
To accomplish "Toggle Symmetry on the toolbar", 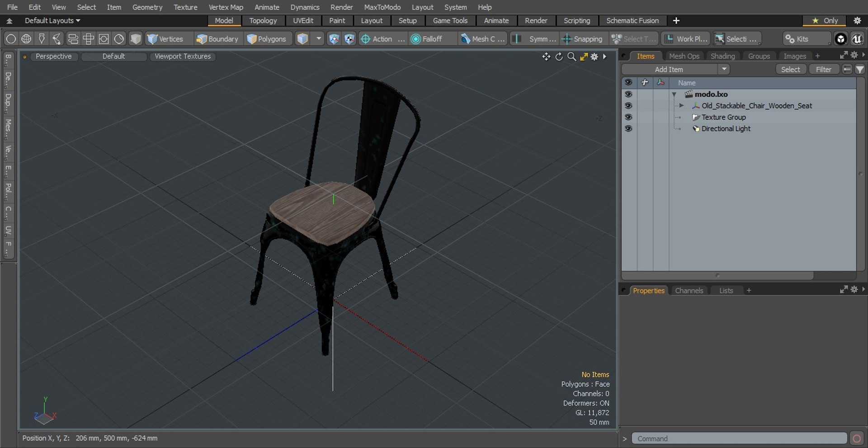I will pyautogui.click(x=535, y=39).
